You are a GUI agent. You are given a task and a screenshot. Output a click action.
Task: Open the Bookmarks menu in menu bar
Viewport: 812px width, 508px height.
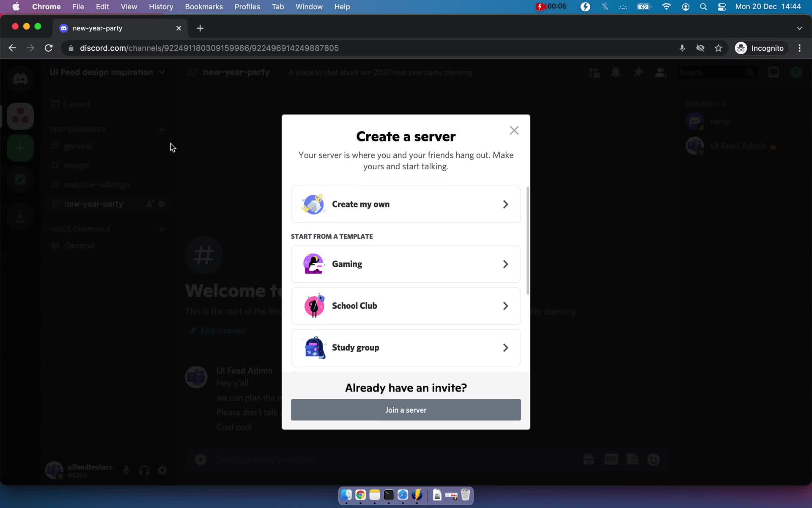(204, 7)
